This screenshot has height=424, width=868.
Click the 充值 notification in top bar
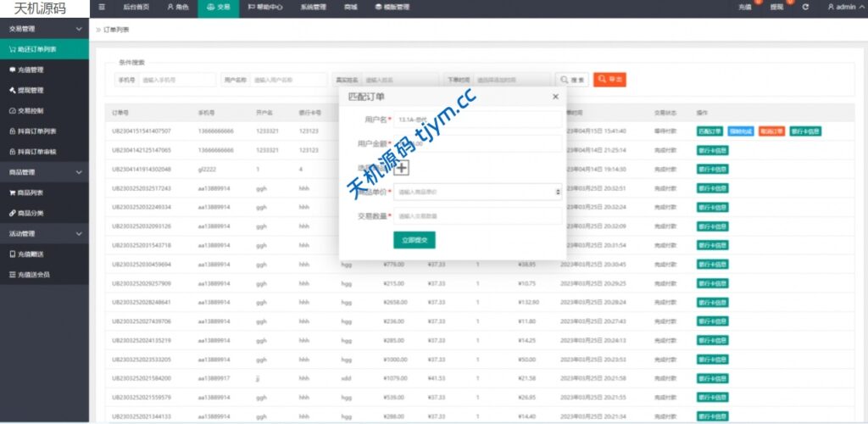pos(745,7)
